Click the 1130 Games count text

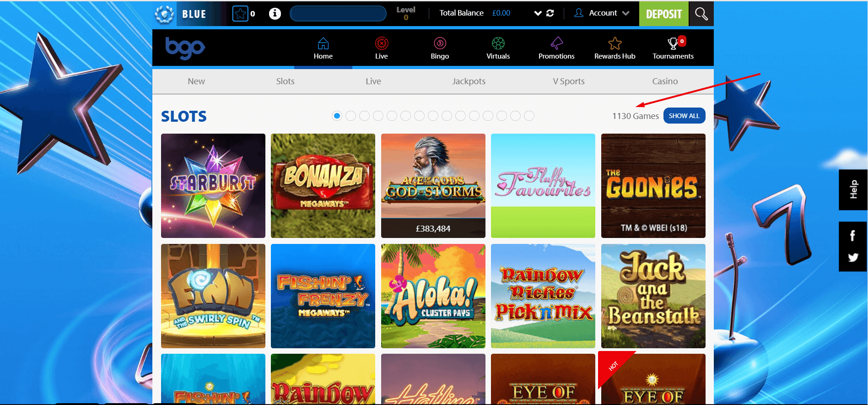tap(636, 116)
